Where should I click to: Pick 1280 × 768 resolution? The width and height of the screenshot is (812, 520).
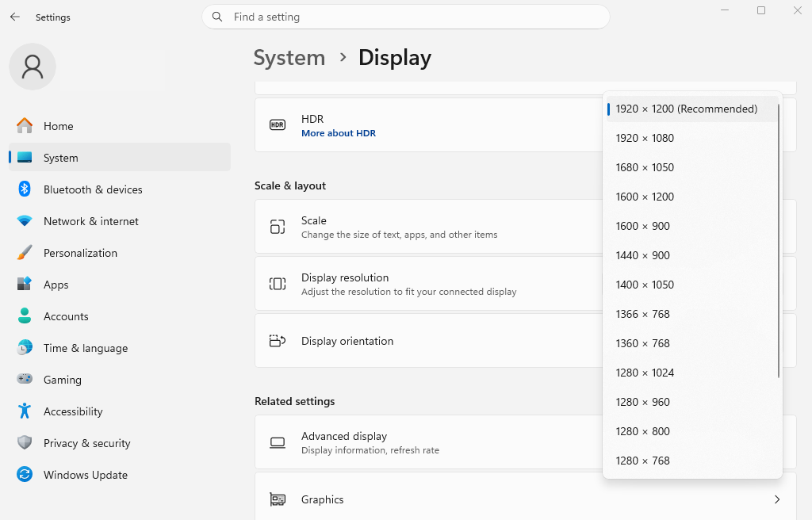[692, 461]
